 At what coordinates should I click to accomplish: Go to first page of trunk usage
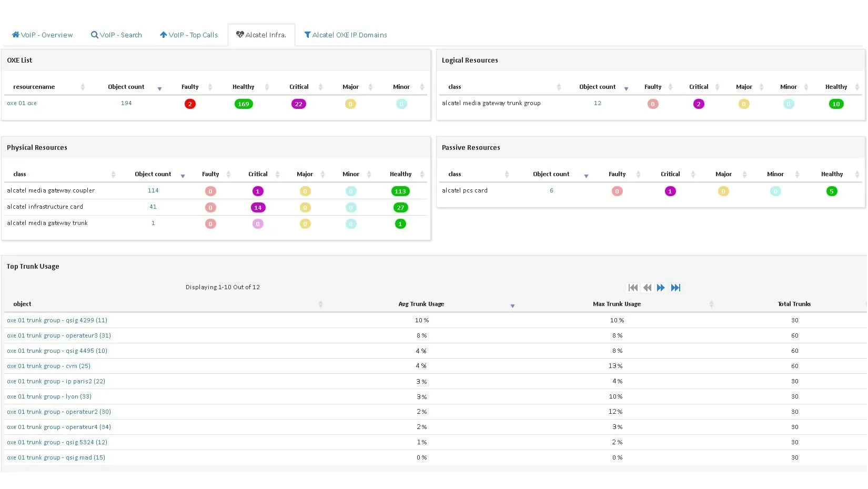[633, 288]
